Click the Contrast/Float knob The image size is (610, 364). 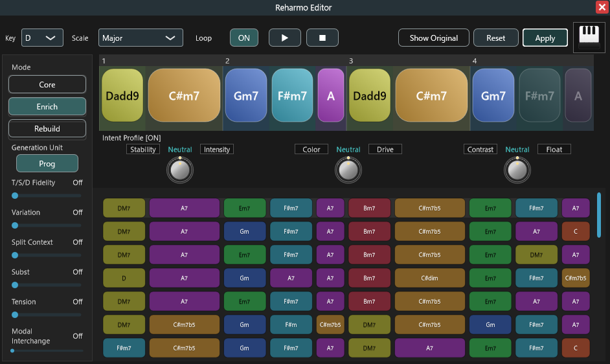click(x=517, y=170)
